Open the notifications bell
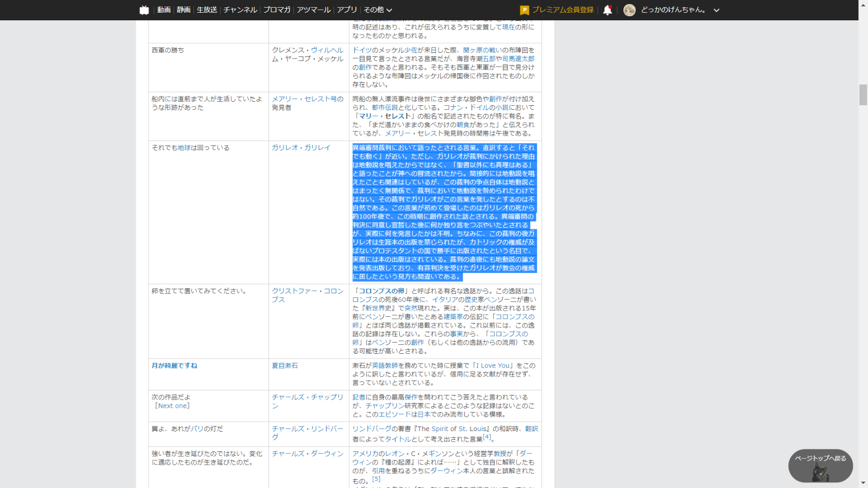Image resolution: width=868 pixels, height=488 pixels. point(607,10)
